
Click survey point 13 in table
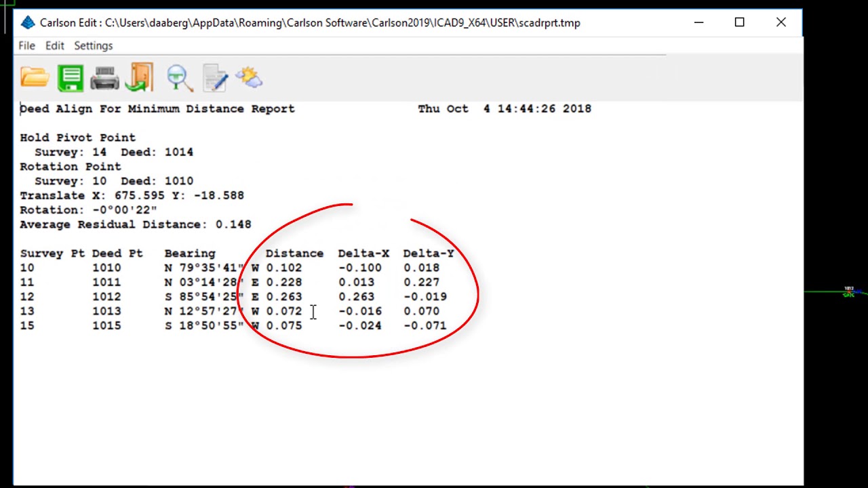[27, 311]
